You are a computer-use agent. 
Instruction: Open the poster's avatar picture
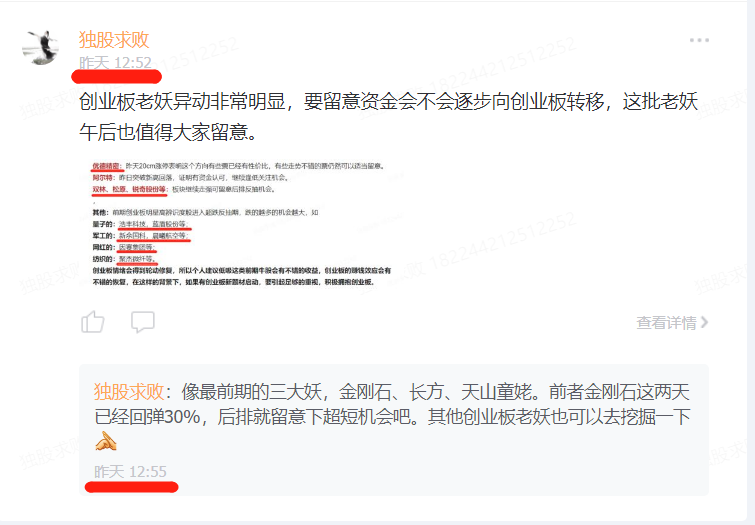(41, 47)
